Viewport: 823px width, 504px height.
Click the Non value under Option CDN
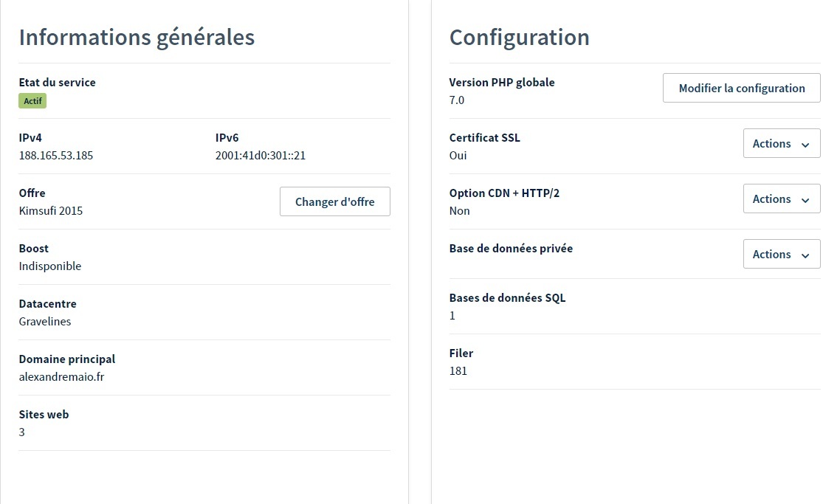tap(459, 211)
